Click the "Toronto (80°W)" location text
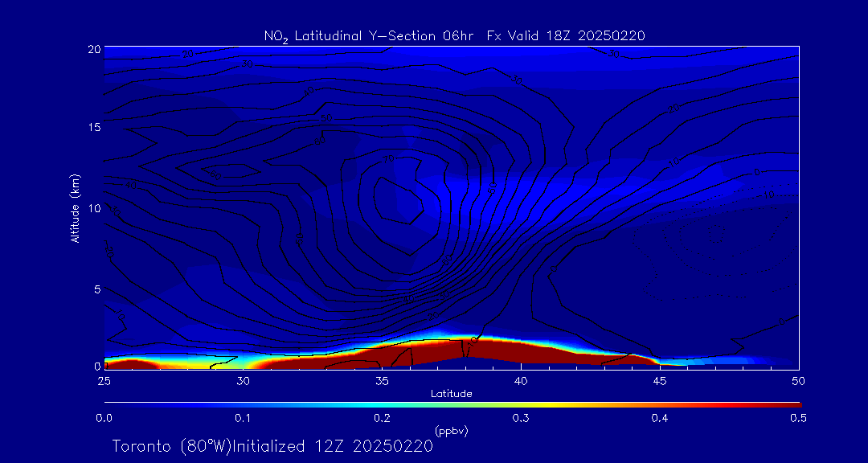The image size is (868, 463). [171, 446]
